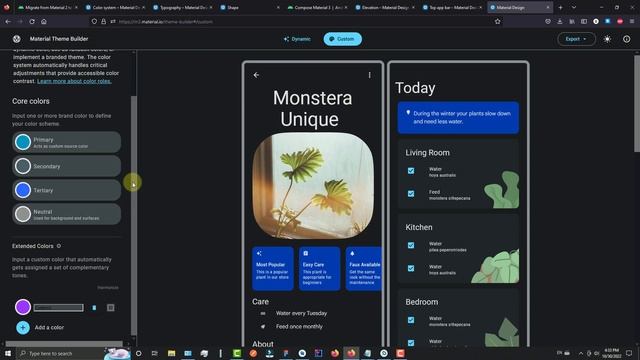Screen dimensions: 640x360
Task: Expand the list all tabs chevron
Action: pyautogui.click(x=574, y=7)
